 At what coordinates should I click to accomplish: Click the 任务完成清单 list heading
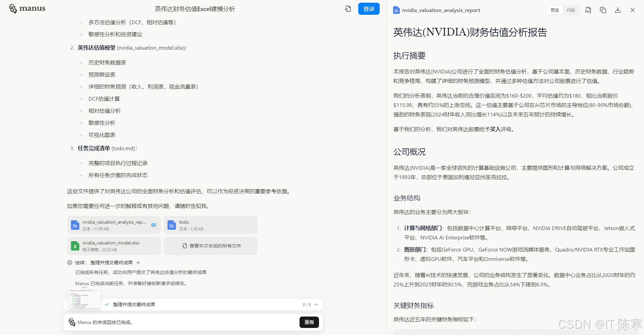94,149
